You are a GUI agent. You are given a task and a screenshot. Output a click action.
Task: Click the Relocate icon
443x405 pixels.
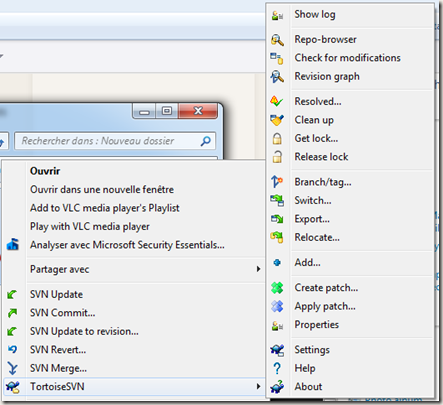pyautogui.click(x=277, y=237)
